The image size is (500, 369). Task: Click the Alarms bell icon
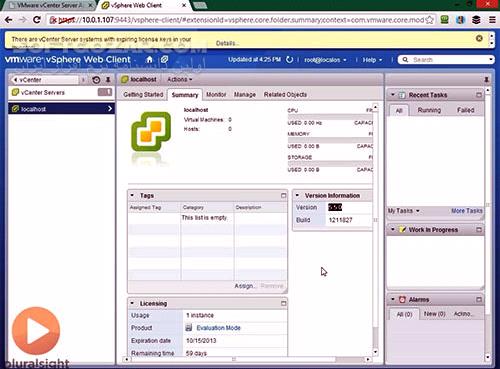click(402, 300)
